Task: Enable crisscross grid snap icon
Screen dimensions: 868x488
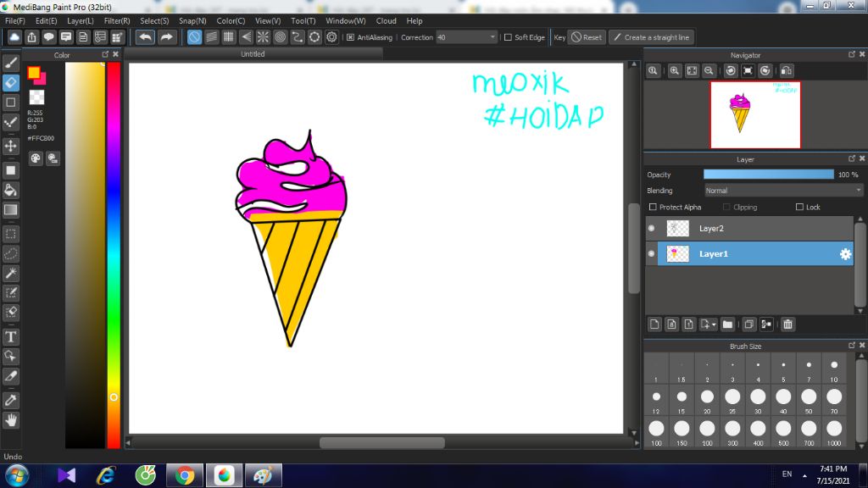Action: [229, 37]
